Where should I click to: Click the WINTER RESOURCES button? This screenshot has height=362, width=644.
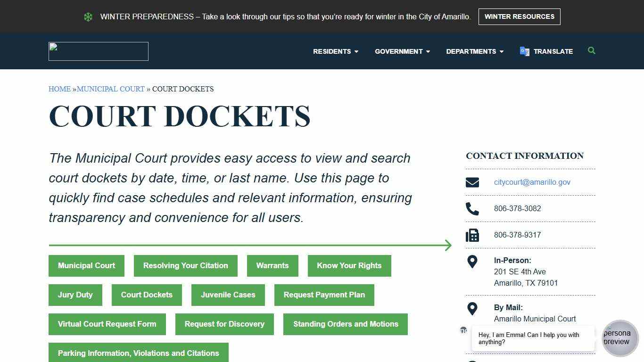tap(519, 16)
